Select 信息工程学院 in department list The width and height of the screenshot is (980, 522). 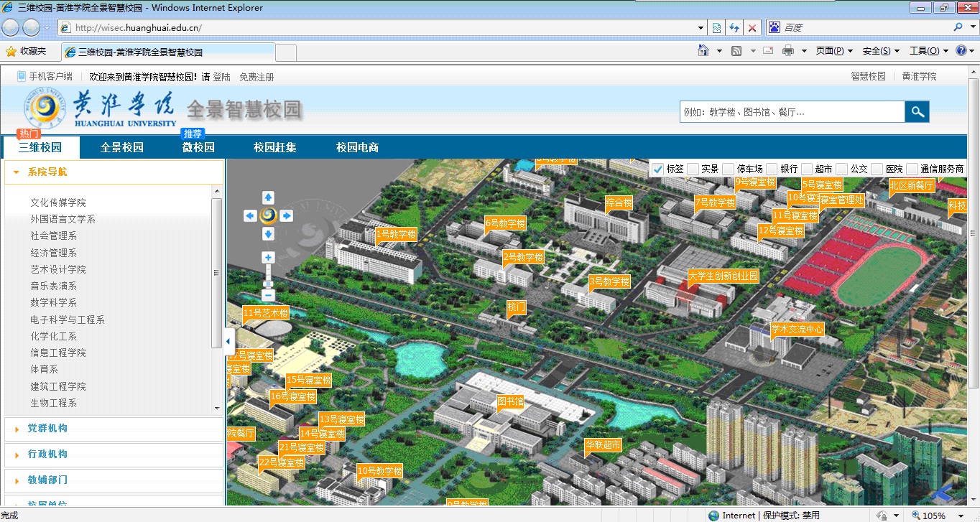click(x=58, y=353)
